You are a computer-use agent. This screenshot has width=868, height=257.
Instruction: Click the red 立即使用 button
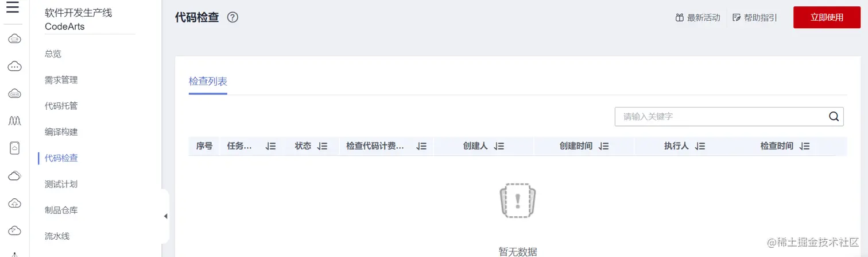(x=827, y=17)
